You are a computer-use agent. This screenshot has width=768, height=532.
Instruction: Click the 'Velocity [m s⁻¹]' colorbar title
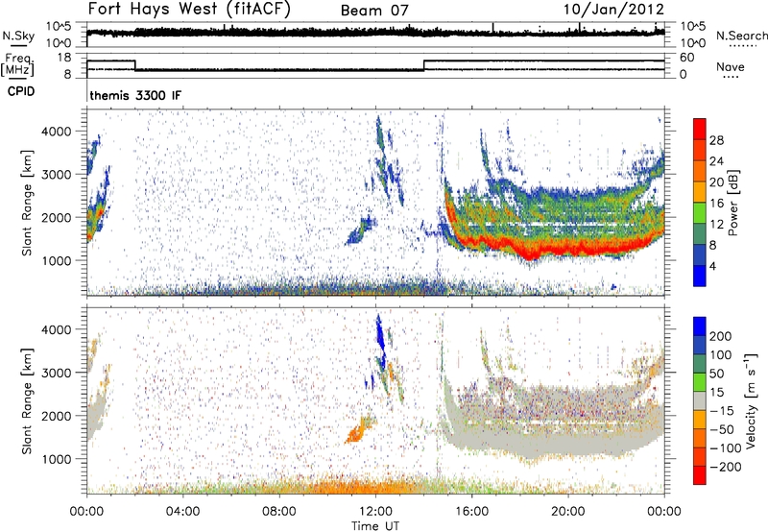750,400
